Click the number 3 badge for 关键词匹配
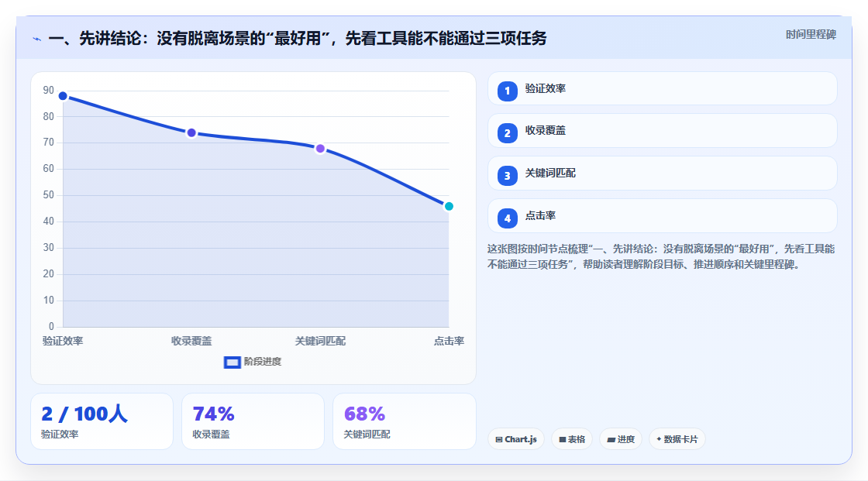868x481 pixels. (x=507, y=176)
